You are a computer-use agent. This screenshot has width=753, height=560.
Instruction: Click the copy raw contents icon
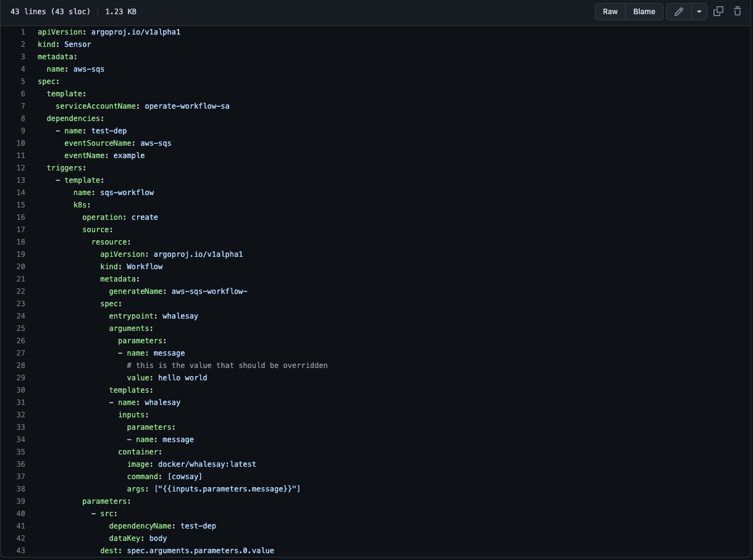pyautogui.click(x=718, y=12)
